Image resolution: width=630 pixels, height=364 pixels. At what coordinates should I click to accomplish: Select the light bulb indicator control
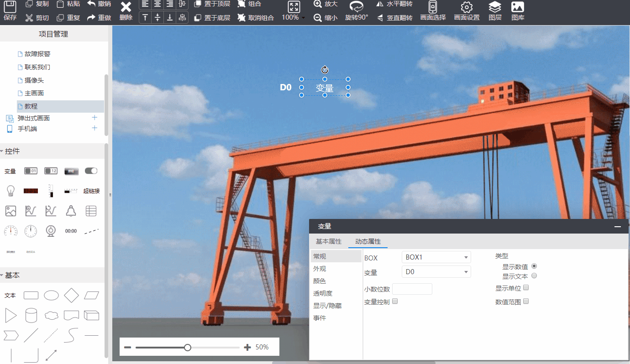pyautogui.click(x=10, y=191)
